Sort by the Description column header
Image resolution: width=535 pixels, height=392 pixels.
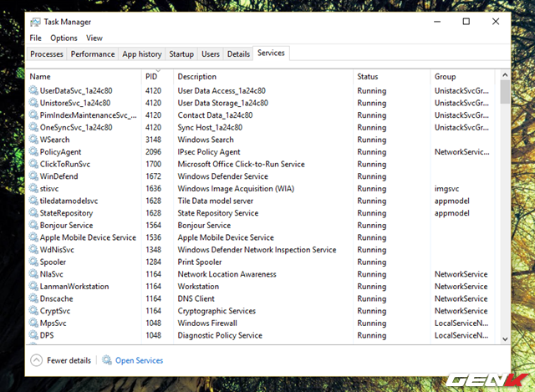pos(263,76)
